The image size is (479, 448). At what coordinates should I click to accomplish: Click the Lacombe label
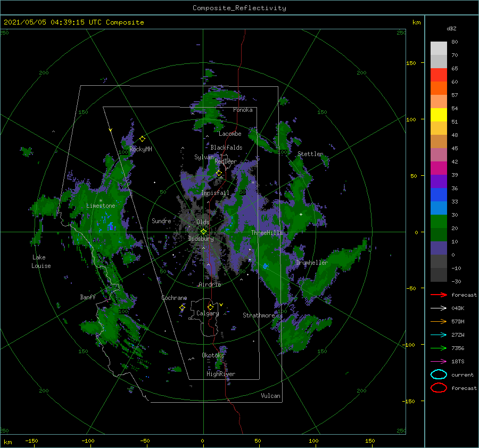[230, 134]
